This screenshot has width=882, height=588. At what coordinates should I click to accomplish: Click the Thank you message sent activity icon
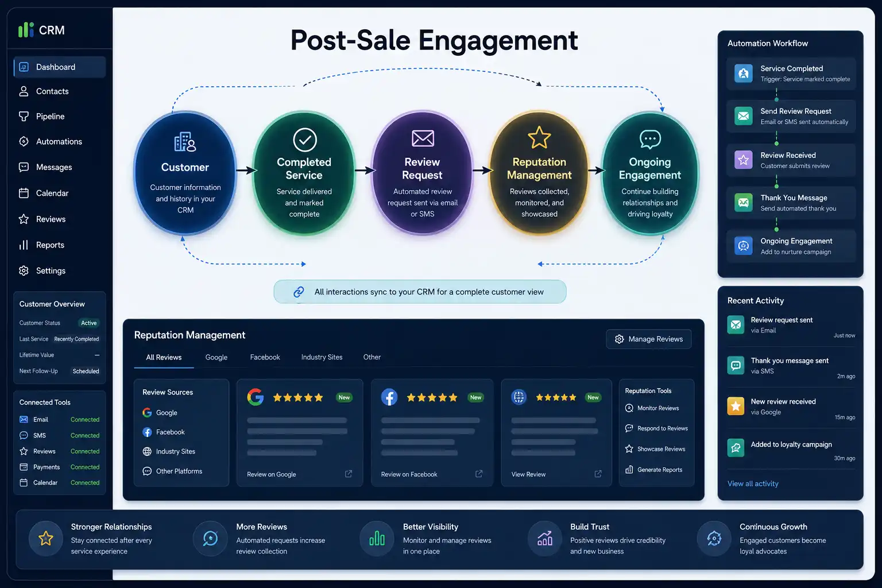point(736,366)
